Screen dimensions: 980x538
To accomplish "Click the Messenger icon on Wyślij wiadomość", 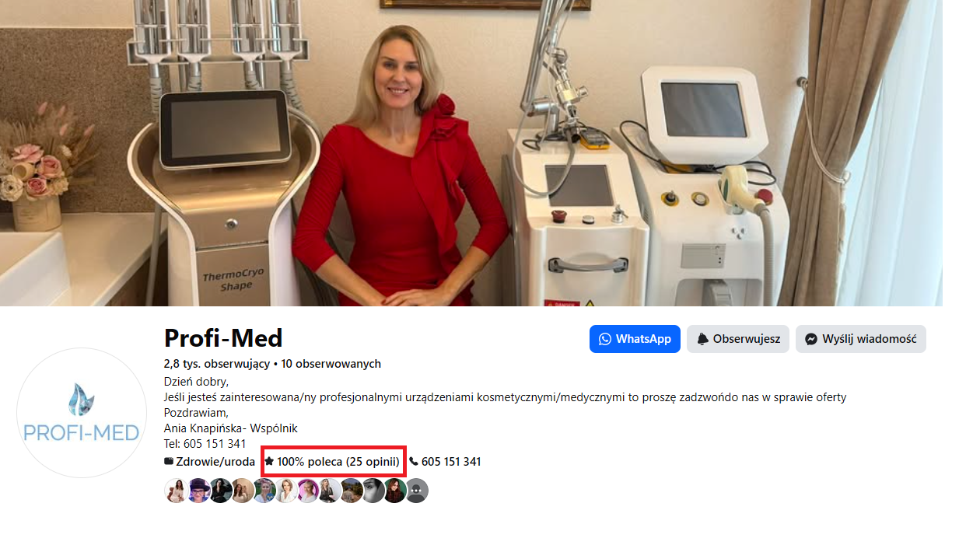I will pos(811,339).
